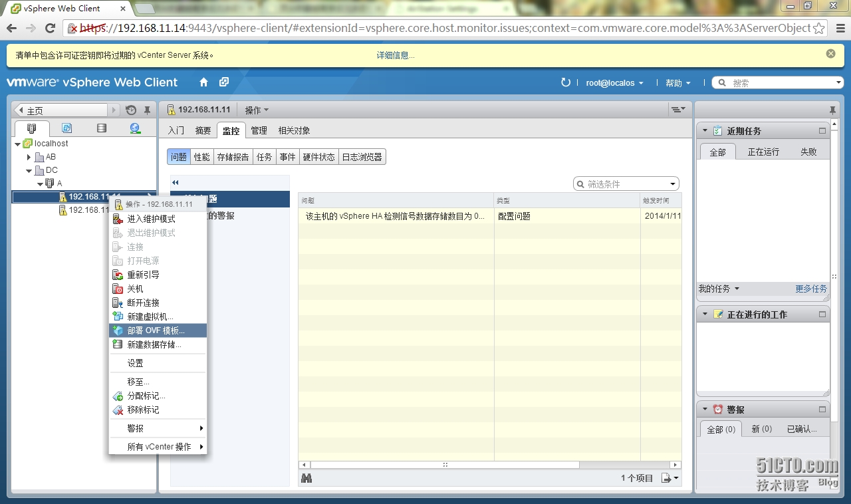Show 失败 tasks in Recent Tasks
This screenshot has height=504, width=851.
tap(808, 152)
